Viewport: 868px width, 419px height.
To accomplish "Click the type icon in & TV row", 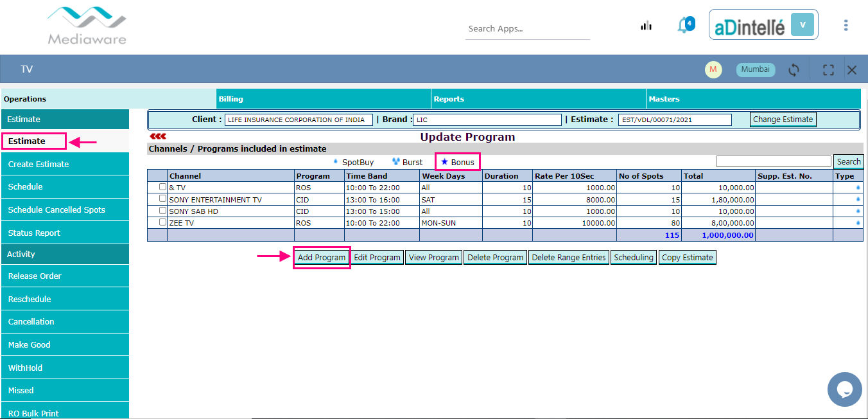I will (858, 188).
